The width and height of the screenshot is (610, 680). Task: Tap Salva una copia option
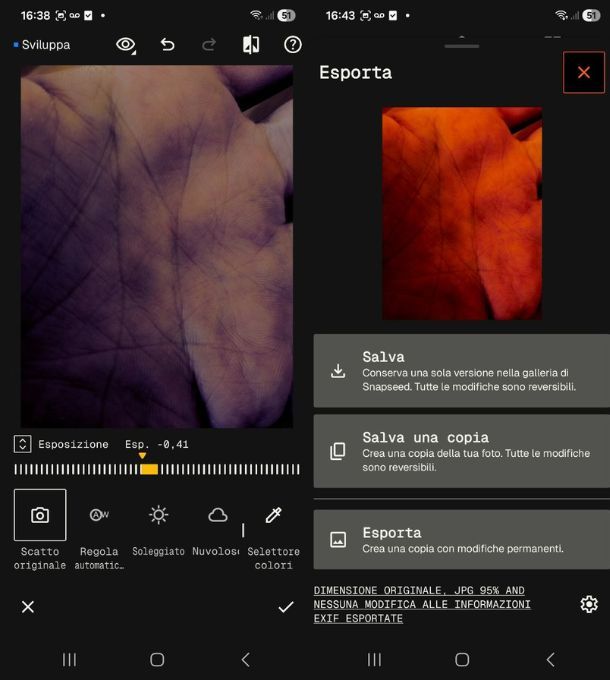(462, 451)
